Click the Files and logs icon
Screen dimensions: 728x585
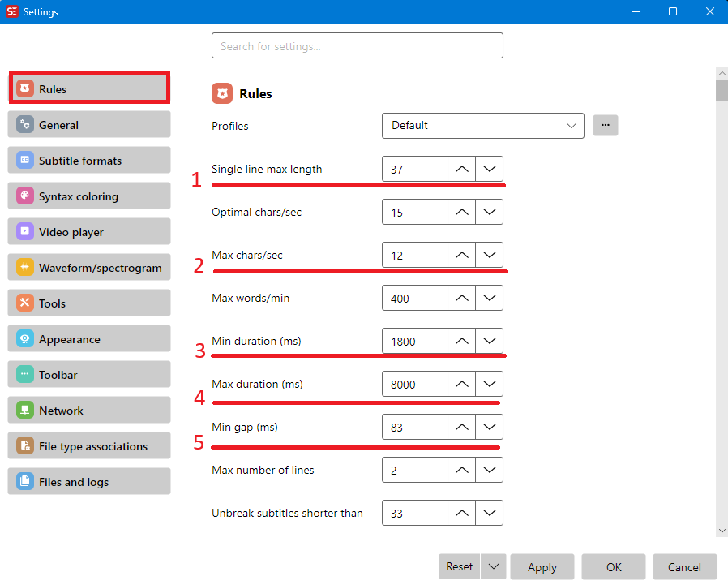pos(24,481)
